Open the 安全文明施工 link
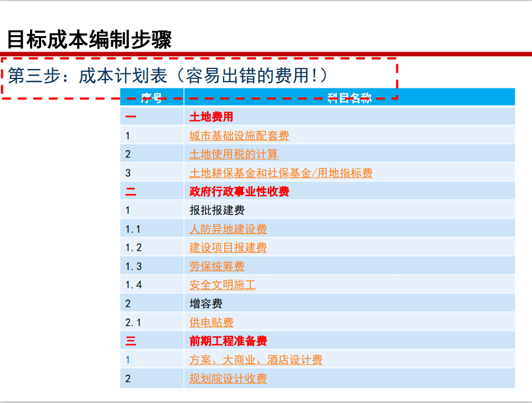532x403 pixels. pyautogui.click(x=222, y=285)
